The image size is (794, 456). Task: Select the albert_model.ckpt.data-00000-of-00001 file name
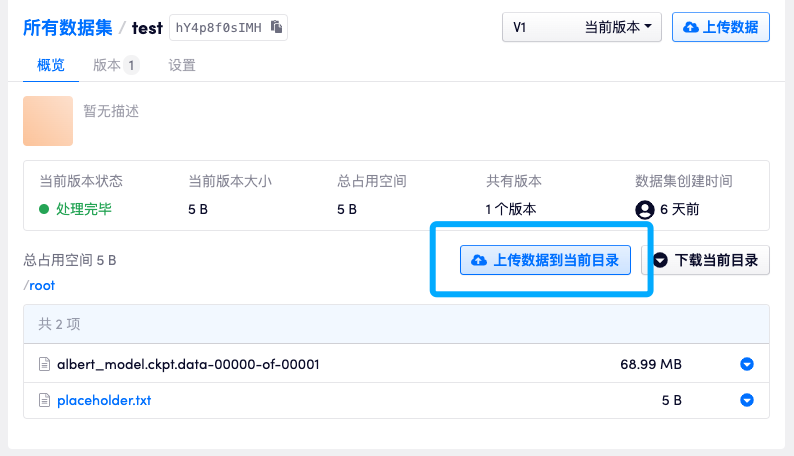pos(188,364)
